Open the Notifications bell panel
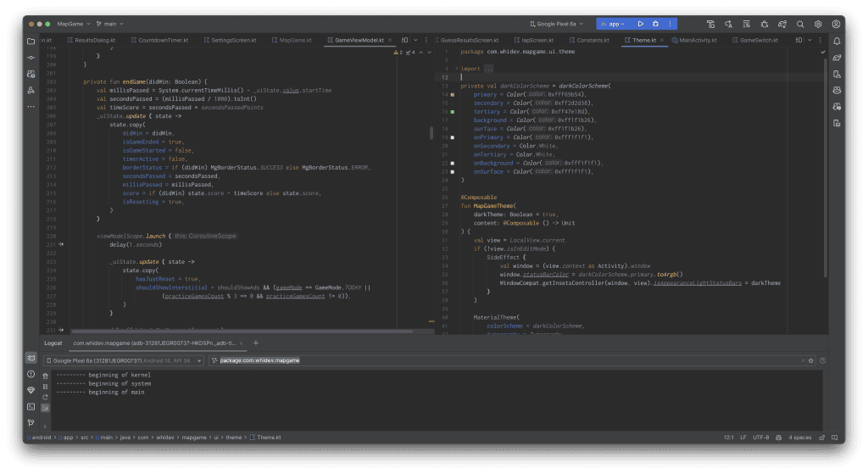The height and width of the screenshot is (474, 868). [x=837, y=40]
